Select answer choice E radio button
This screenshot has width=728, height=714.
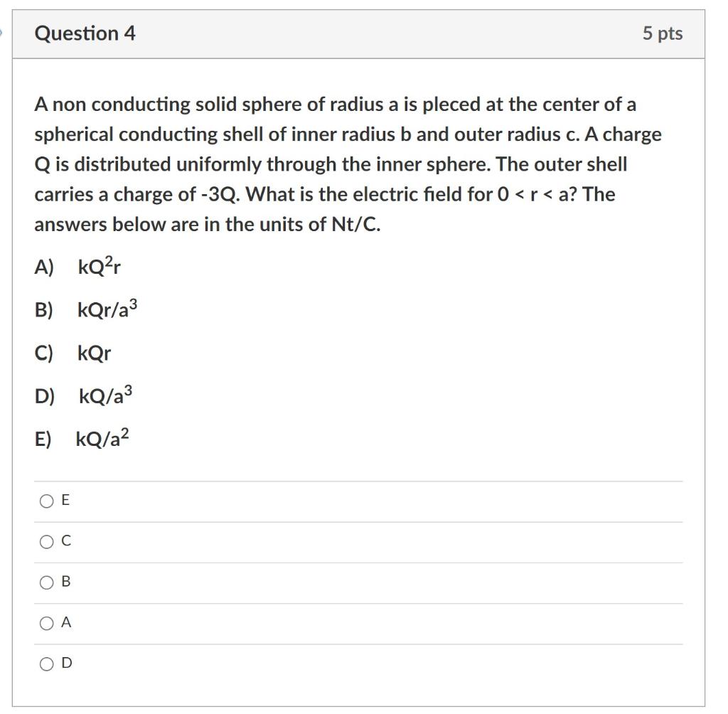[x=45, y=500]
